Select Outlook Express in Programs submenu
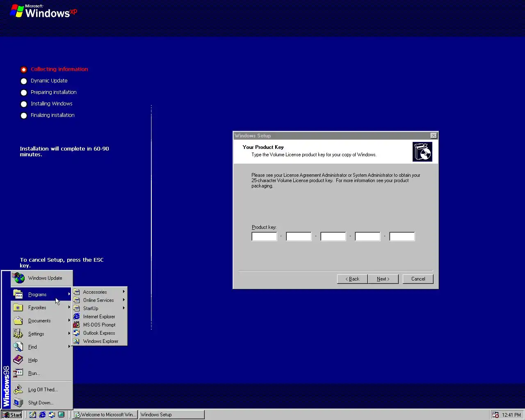Image resolution: width=525 pixels, height=420 pixels. pyautogui.click(x=99, y=333)
